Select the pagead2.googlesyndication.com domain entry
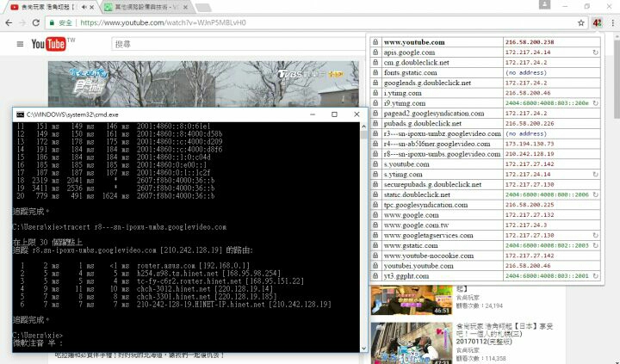The height and width of the screenshot is (364, 620). point(434,114)
